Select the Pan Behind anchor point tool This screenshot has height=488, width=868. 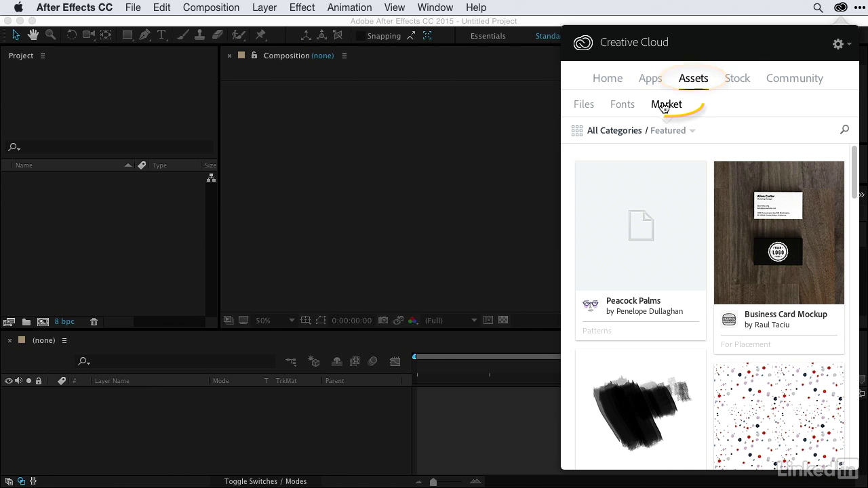[x=106, y=35]
